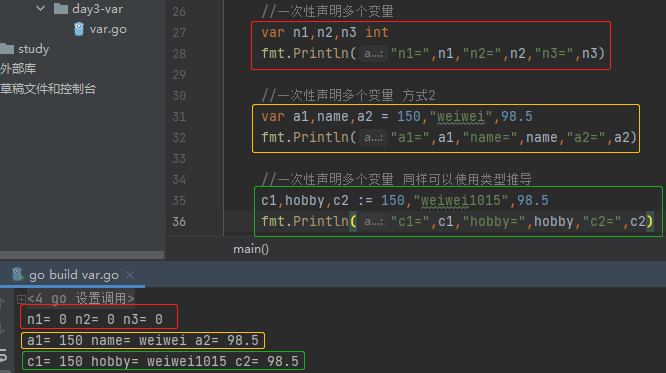Click the gopher icon on run tab
Image resolution: width=666 pixels, height=373 pixels.
17,274
